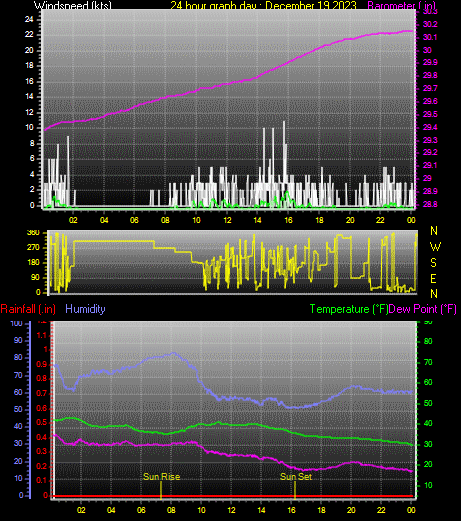Click the Sun Set marker label

[296, 477]
